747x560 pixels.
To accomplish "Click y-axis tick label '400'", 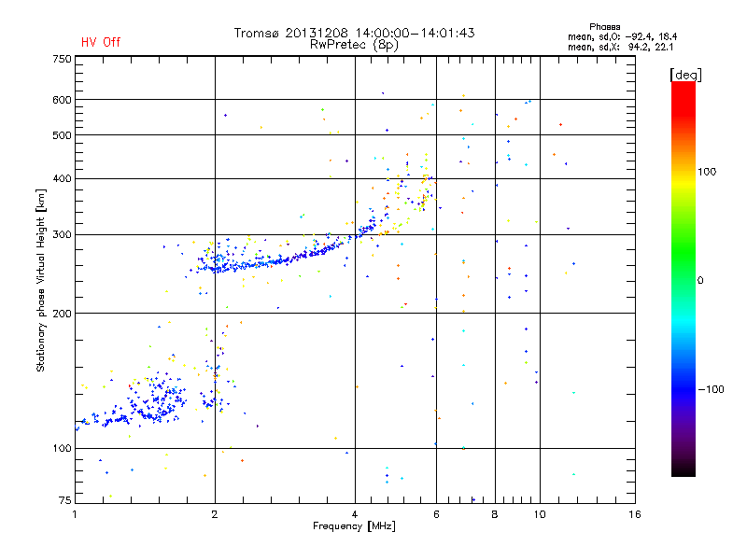I will (x=62, y=178).
